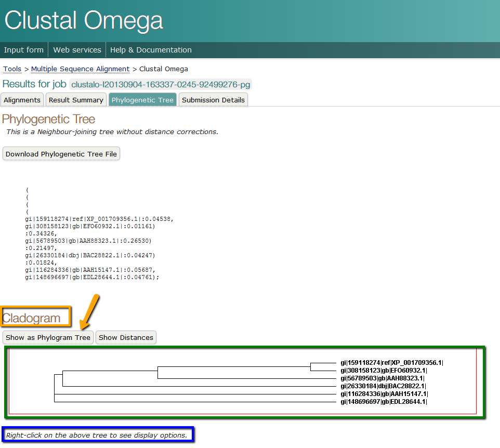Click the Clustal Omega breadcrumb text
This screenshot has height=448, width=500.
164,69
